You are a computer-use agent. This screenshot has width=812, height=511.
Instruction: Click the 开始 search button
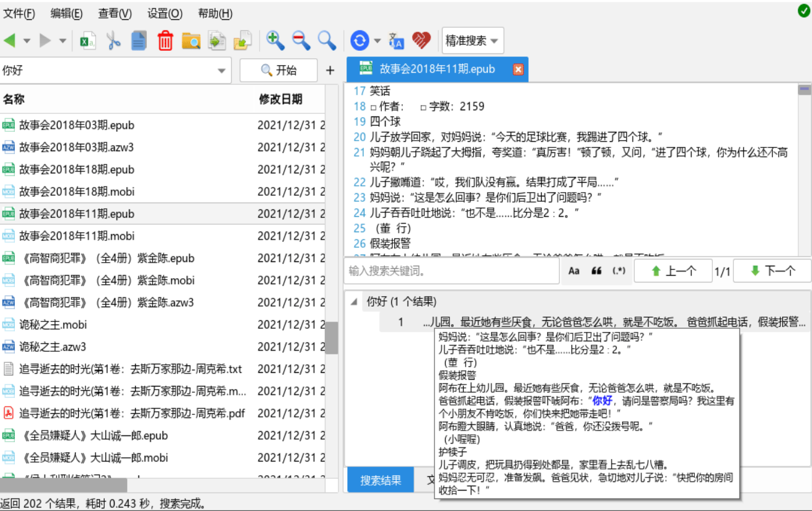point(278,70)
